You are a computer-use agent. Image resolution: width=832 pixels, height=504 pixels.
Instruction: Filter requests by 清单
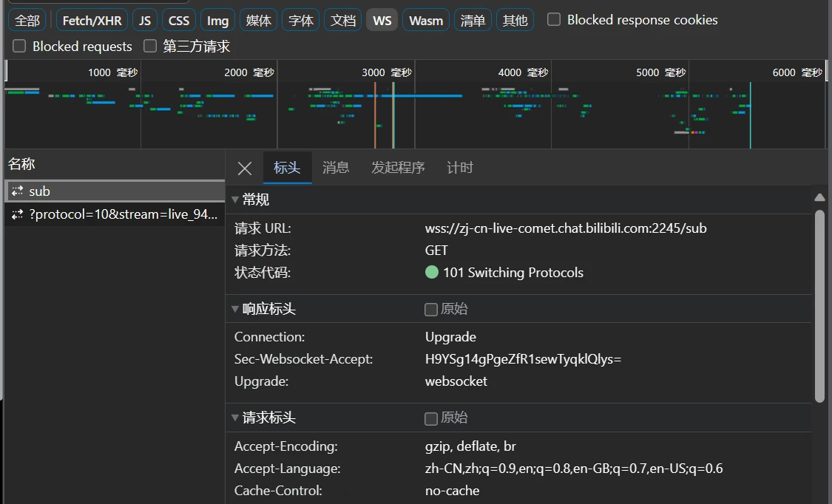point(473,21)
